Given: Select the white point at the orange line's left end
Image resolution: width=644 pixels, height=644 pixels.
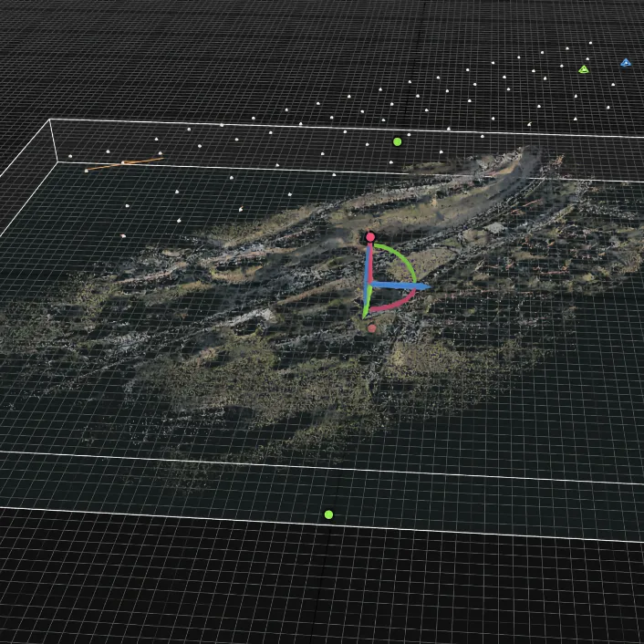Looking at the screenshot, I should pyautogui.click(x=87, y=170).
